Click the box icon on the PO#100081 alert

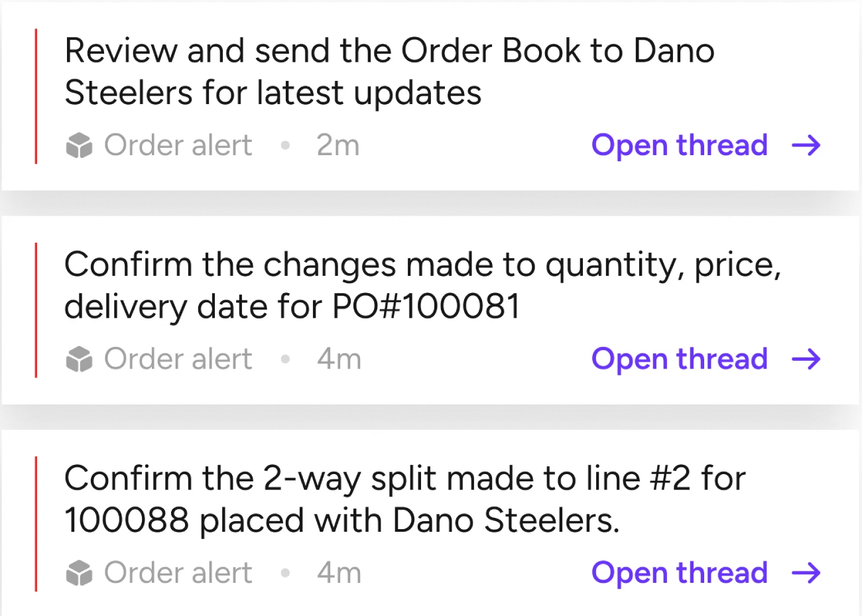coord(79,359)
